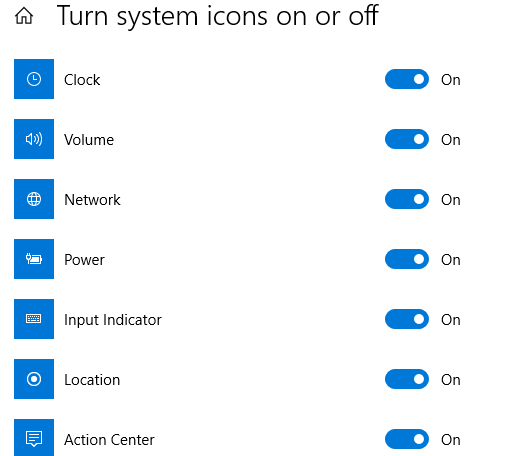Click the Power battery plug icon
505x456 pixels.
click(34, 259)
